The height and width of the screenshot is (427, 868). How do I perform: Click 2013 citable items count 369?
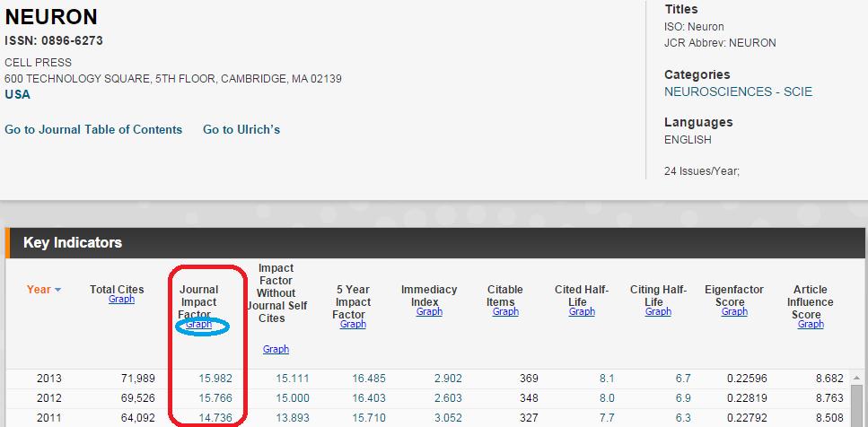point(529,379)
